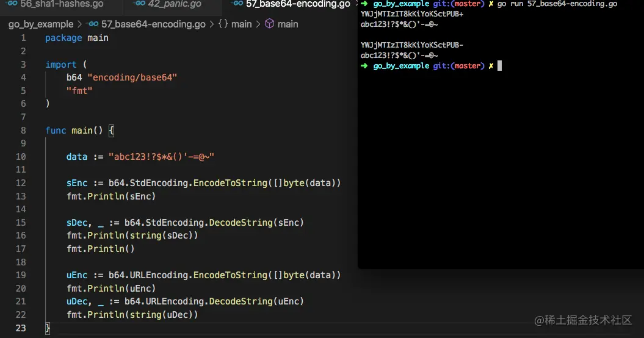This screenshot has height=338, width=644.
Task: Click the cube icon main function breadcrumb
Action: point(281,24)
